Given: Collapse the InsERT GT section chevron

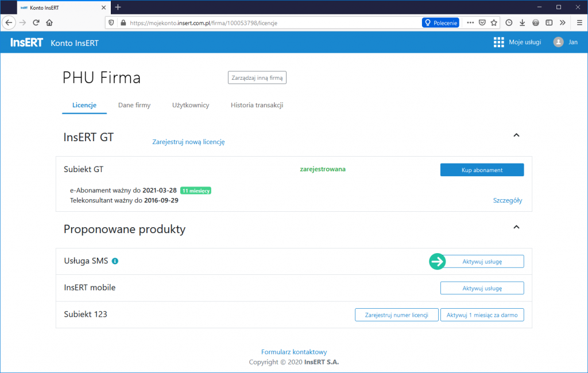Looking at the screenshot, I should (x=516, y=135).
